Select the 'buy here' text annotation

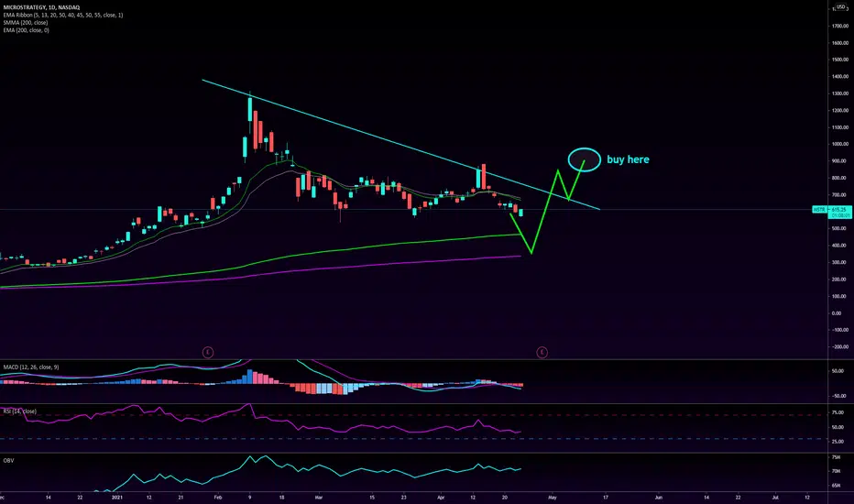[628, 159]
